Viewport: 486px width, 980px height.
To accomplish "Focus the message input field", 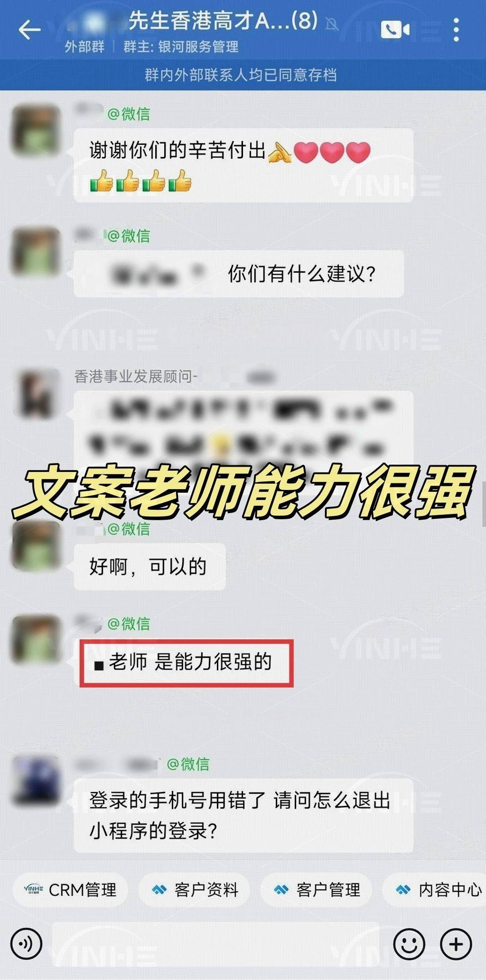I will click(x=216, y=944).
